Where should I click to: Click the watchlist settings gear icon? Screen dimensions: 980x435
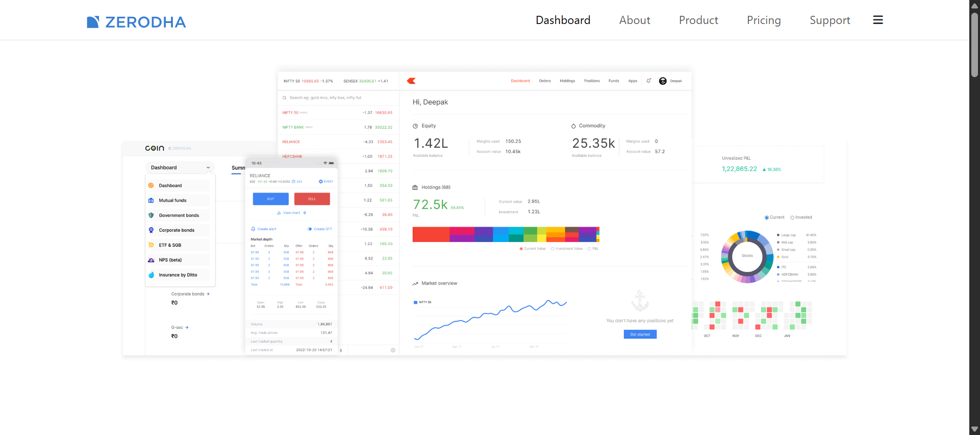[393, 350]
